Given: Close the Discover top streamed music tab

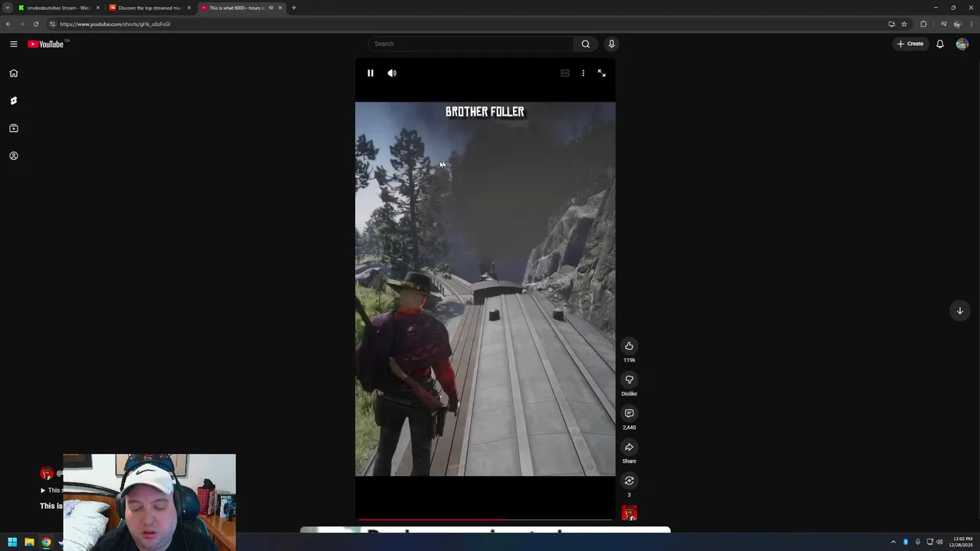Looking at the screenshot, I should click(189, 8).
